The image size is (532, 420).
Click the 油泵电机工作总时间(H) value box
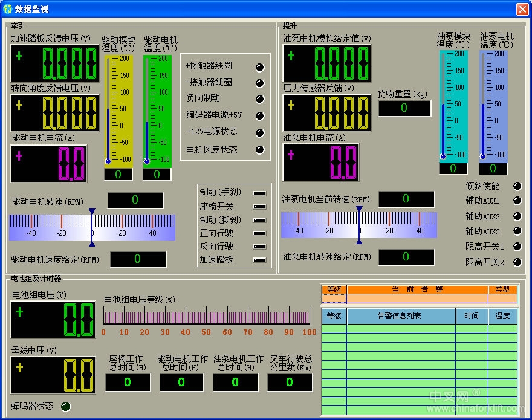235,383
